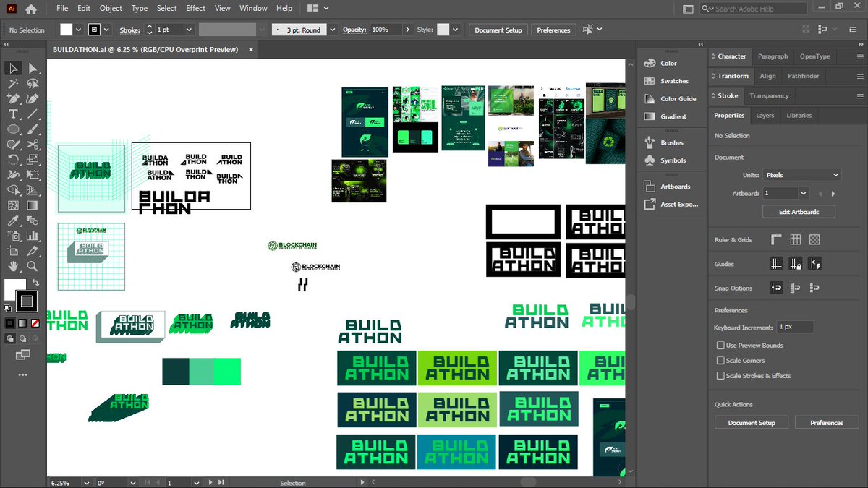This screenshot has height=488, width=868.
Task: Select the Type tool
Action: (x=13, y=114)
